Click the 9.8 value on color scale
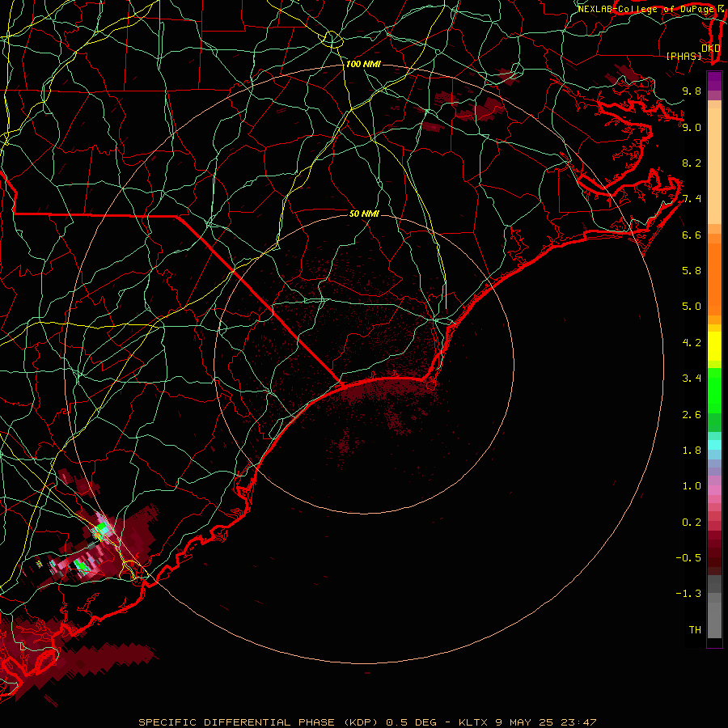 pyautogui.click(x=692, y=91)
